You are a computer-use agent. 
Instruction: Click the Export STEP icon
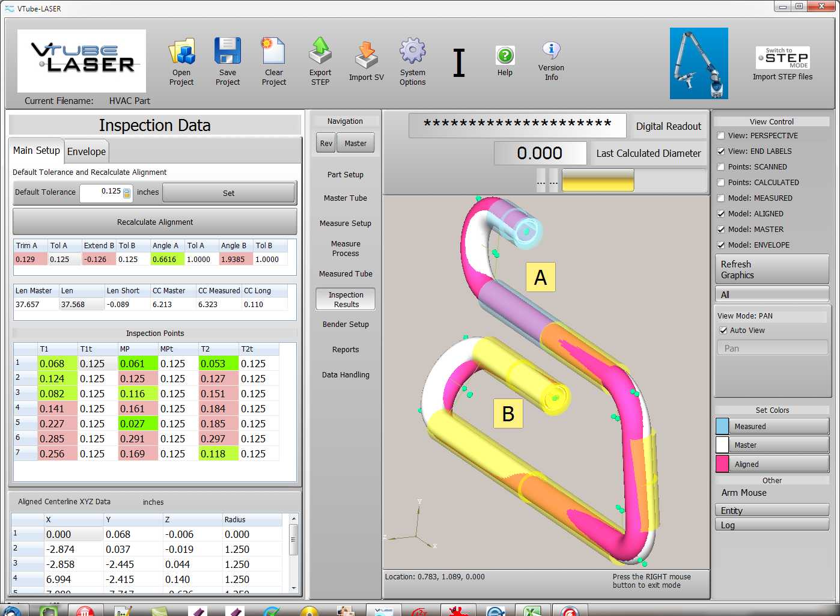320,52
